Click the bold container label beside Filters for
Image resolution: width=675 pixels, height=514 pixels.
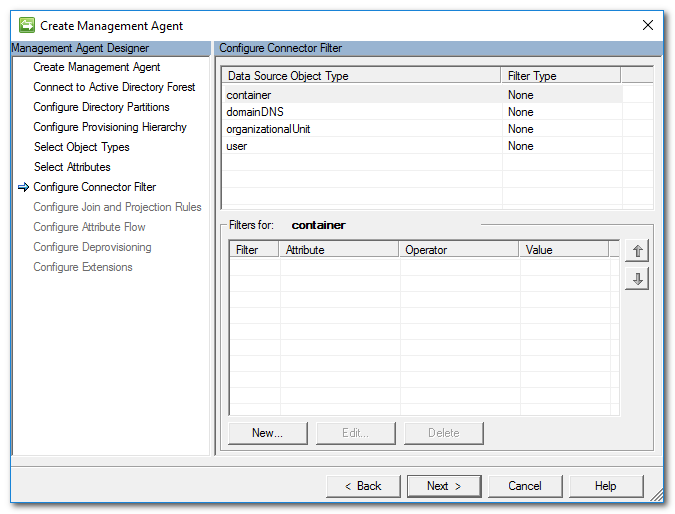(x=319, y=225)
